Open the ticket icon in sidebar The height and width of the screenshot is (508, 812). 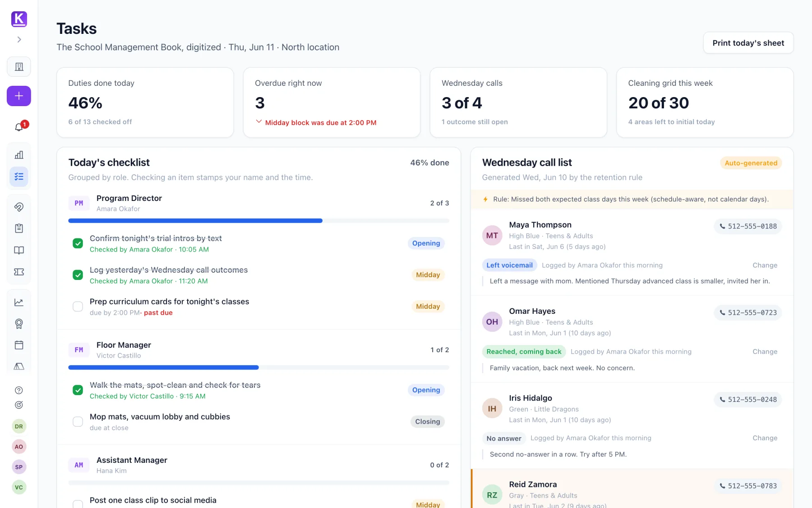[x=19, y=272]
